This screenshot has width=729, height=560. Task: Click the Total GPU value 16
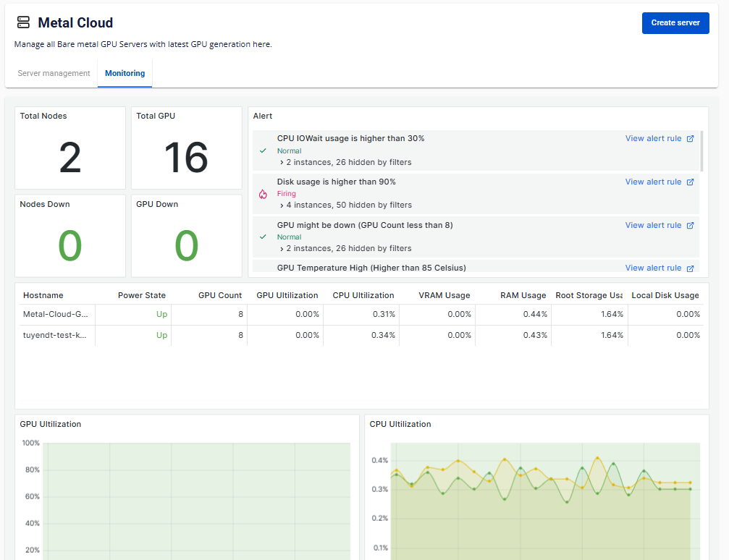tap(187, 158)
